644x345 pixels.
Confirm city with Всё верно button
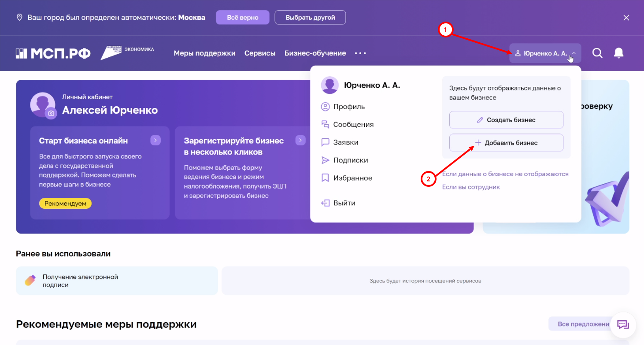[242, 18]
